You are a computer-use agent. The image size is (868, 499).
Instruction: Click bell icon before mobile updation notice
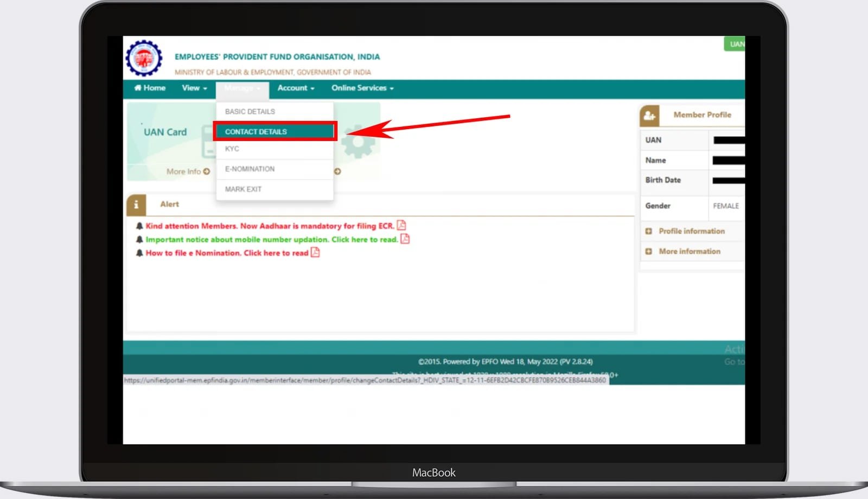point(139,239)
